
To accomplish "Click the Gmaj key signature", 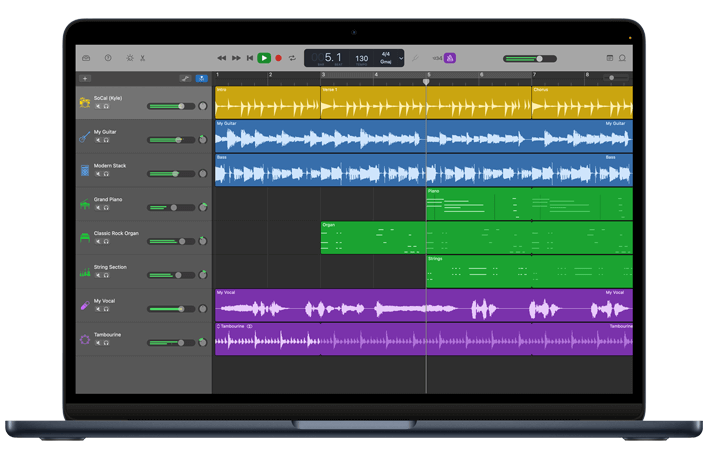I will [386, 61].
